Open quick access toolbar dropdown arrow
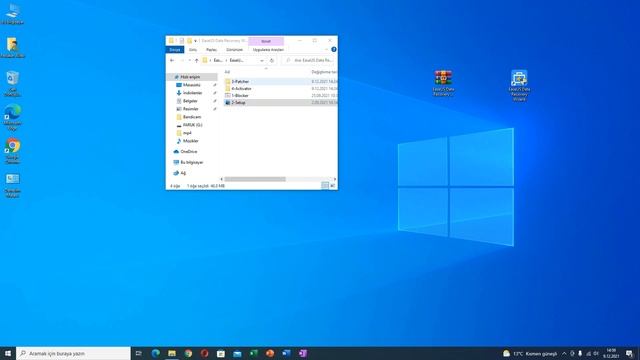 point(196,41)
